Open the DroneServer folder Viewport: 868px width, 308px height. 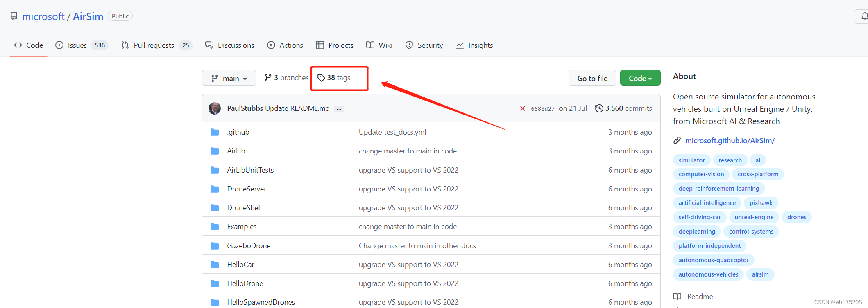(247, 189)
